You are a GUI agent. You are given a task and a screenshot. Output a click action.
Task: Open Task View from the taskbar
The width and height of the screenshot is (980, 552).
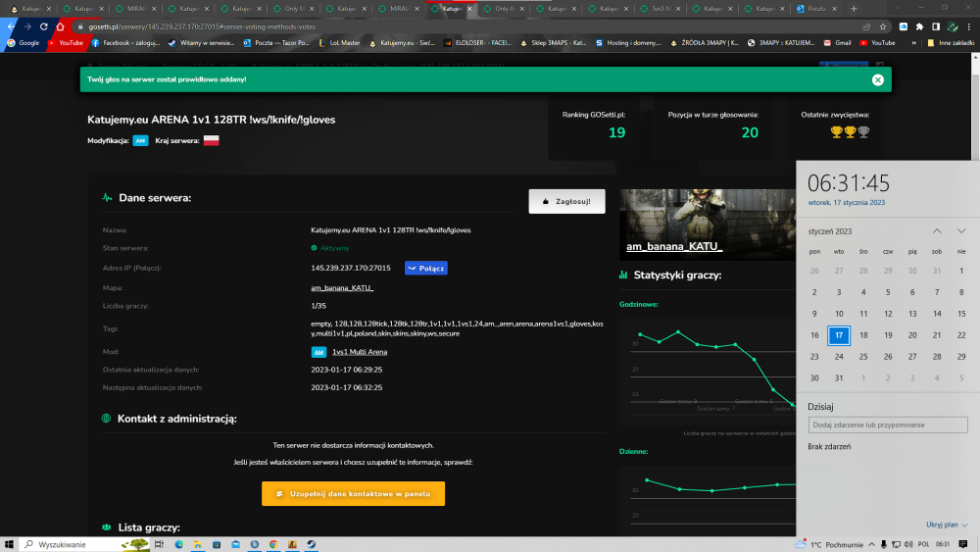tap(160, 544)
